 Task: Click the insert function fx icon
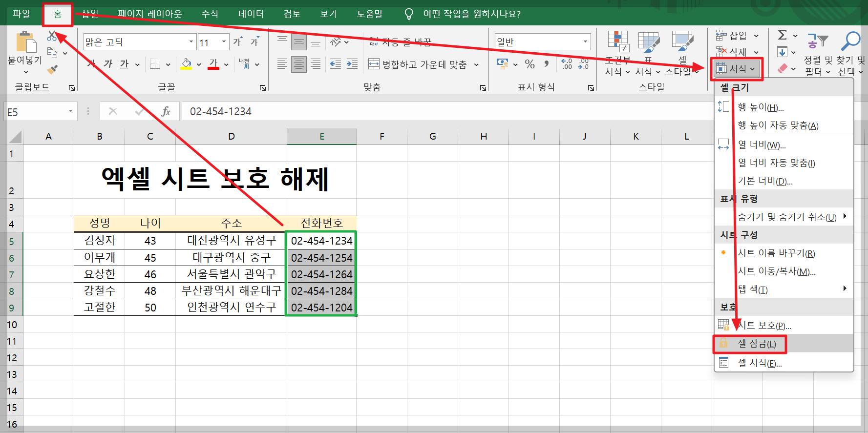point(166,111)
